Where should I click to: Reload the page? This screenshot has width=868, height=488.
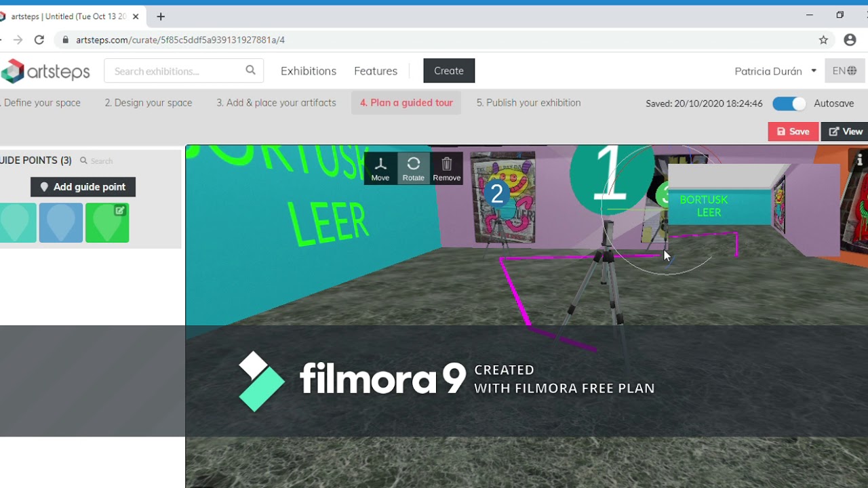[x=39, y=40]
